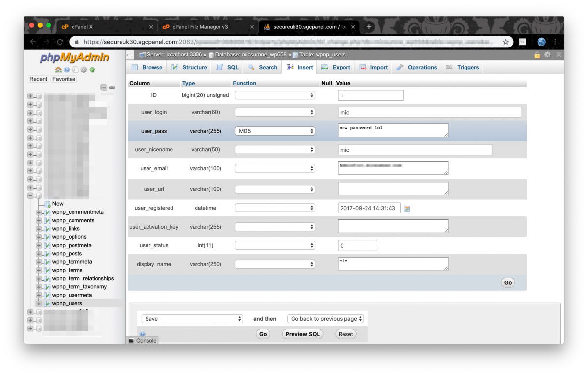The image size is (588, 375).
Task: Open the Structure tab
Action: 190,68
